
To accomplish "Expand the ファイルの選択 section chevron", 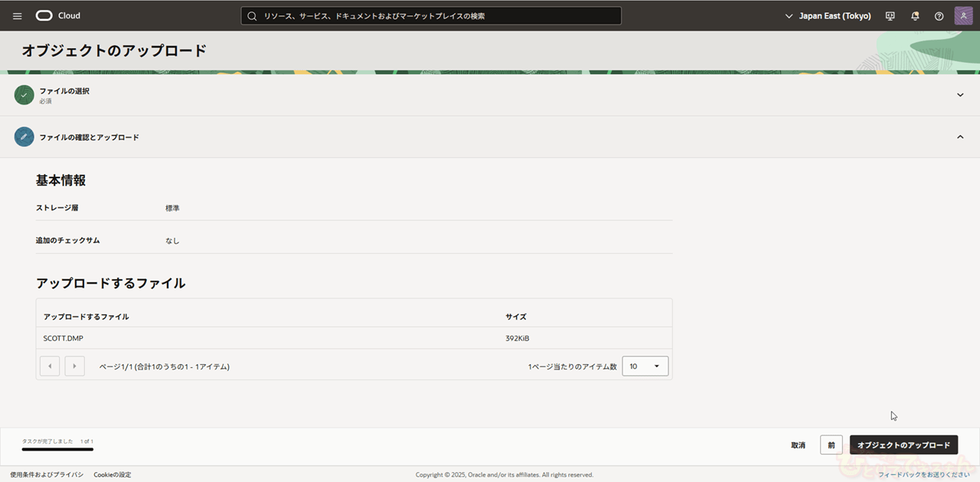I will click(960, 95).
